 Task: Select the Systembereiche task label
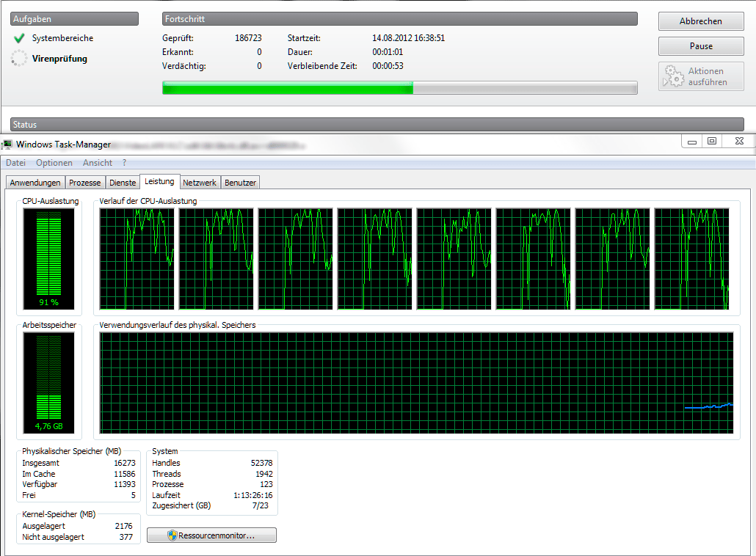(62, 38)
